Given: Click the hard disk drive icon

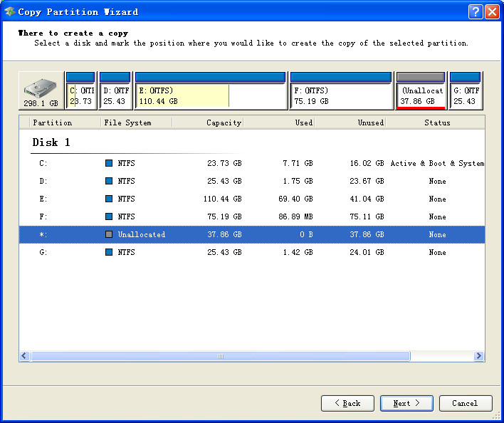Looking at the screenshot, I should pyautogui.click(x=41, y=88).
